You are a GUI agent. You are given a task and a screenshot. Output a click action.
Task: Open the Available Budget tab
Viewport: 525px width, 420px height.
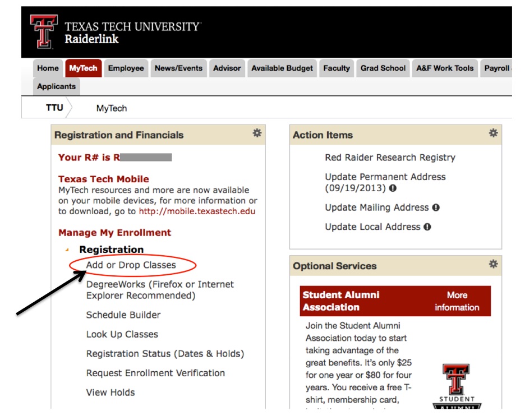coord(282,68)
